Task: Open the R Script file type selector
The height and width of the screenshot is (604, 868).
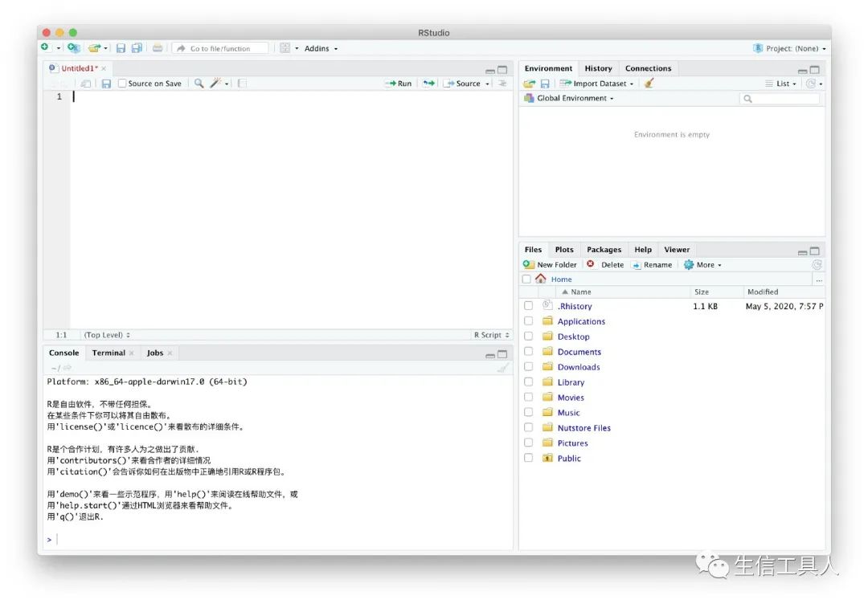Action: pos(491,335)
